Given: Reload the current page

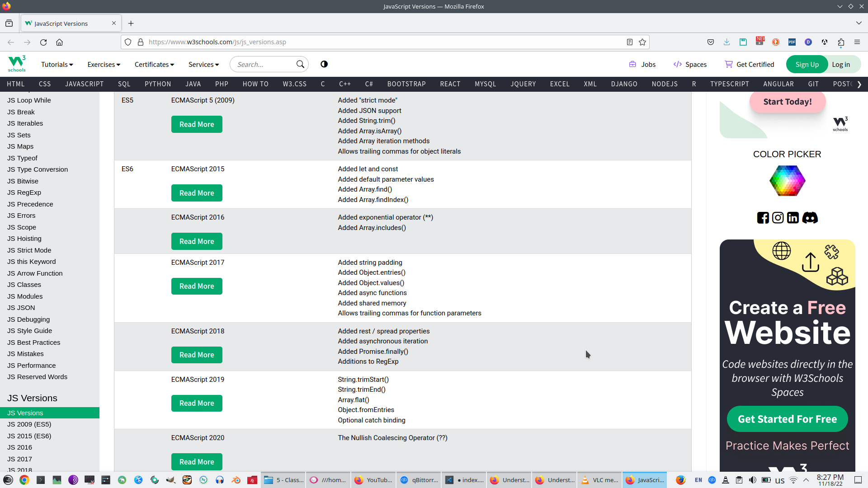Looking at the screenshot, I should pos(43,42).
